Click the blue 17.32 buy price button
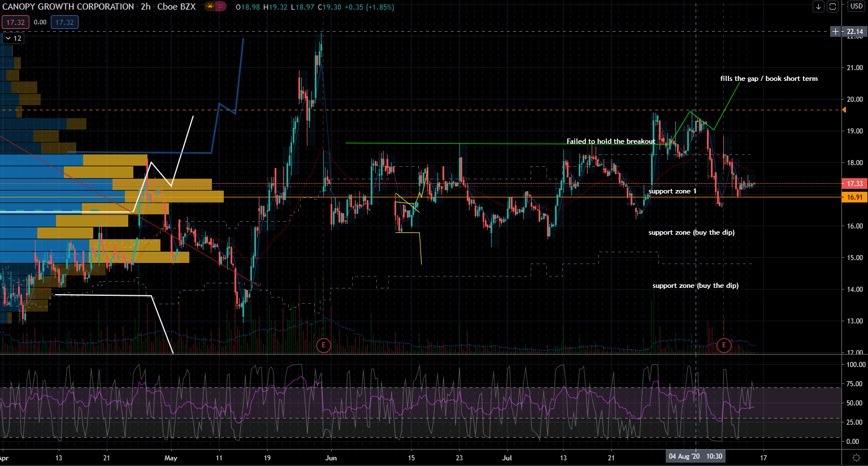The height and width of the screenshot is (466, 868). coord(64,23)
